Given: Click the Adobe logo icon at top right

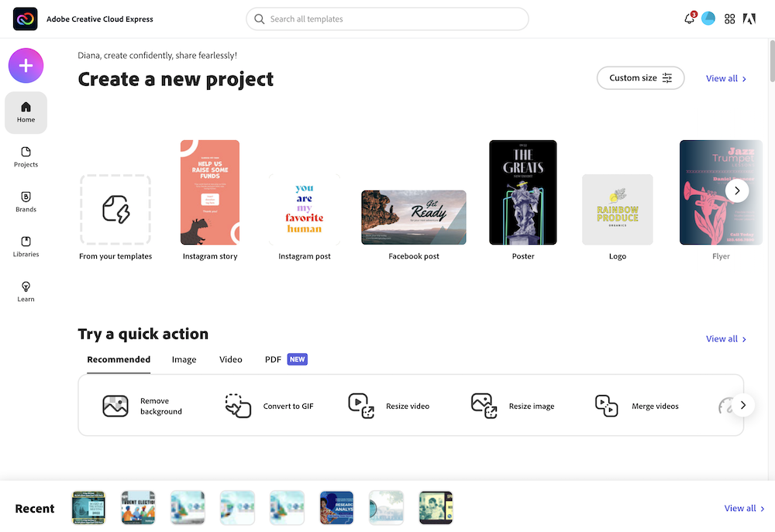Looking at the screenshot, I should 749,19.
